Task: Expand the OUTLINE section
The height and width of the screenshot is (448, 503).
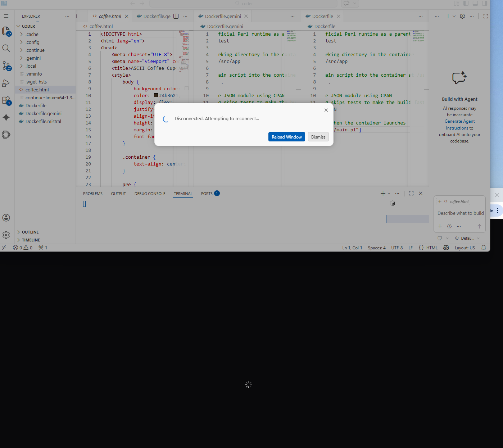Action: pyautogui.click(x=30, y=232)
